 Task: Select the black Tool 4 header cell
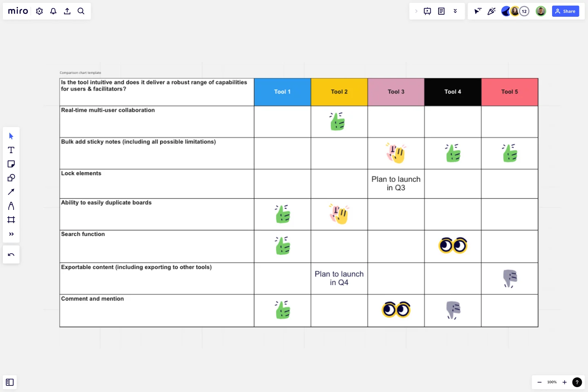[452, 92]
